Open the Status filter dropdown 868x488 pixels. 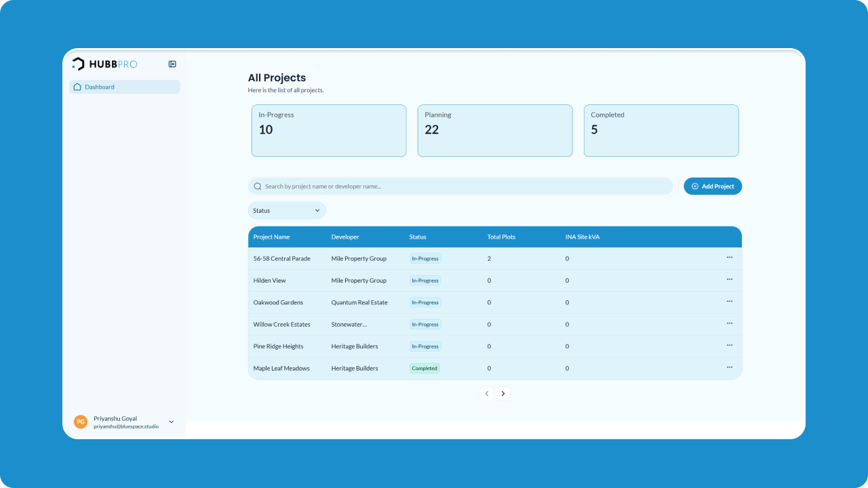[x=286, y=210]
